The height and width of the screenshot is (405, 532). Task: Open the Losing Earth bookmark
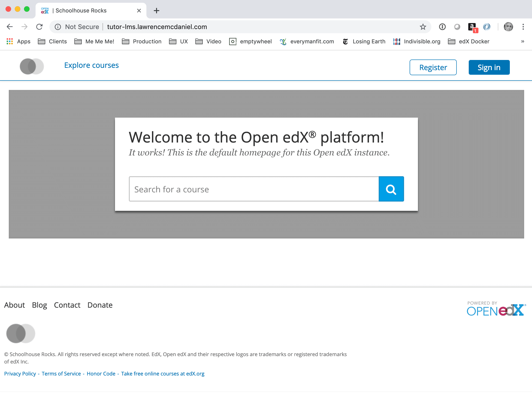click(364, 42)
